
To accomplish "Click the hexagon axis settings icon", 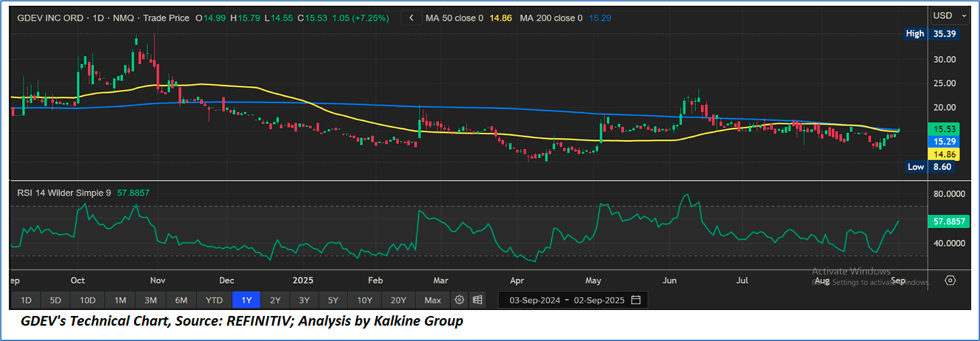I will (x=950, y=281).
